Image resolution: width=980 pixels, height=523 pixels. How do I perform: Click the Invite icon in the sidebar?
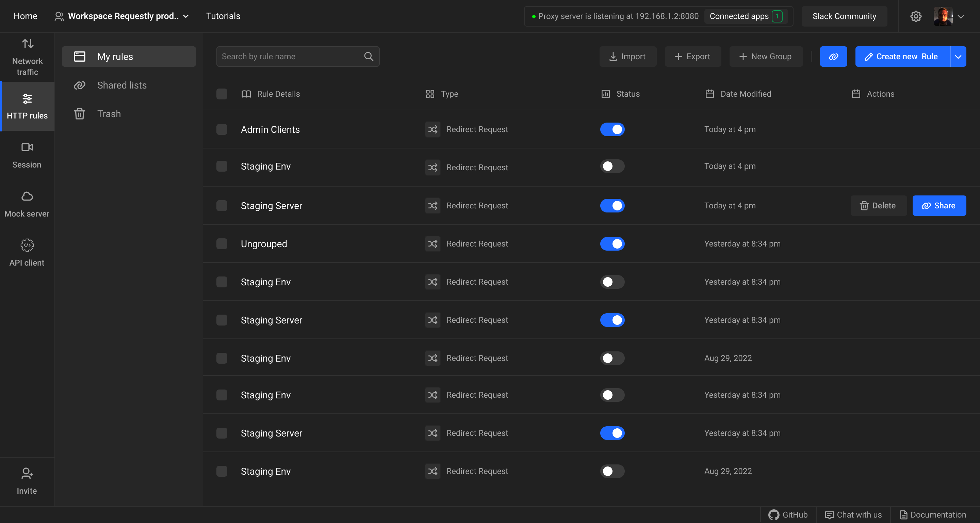pyautogui.click(x=27, y=481)
